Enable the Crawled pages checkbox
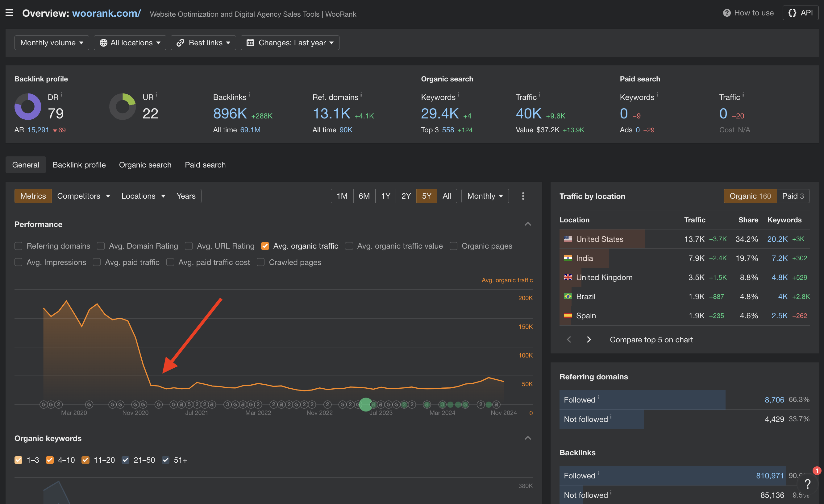 (x=260, y=262)
